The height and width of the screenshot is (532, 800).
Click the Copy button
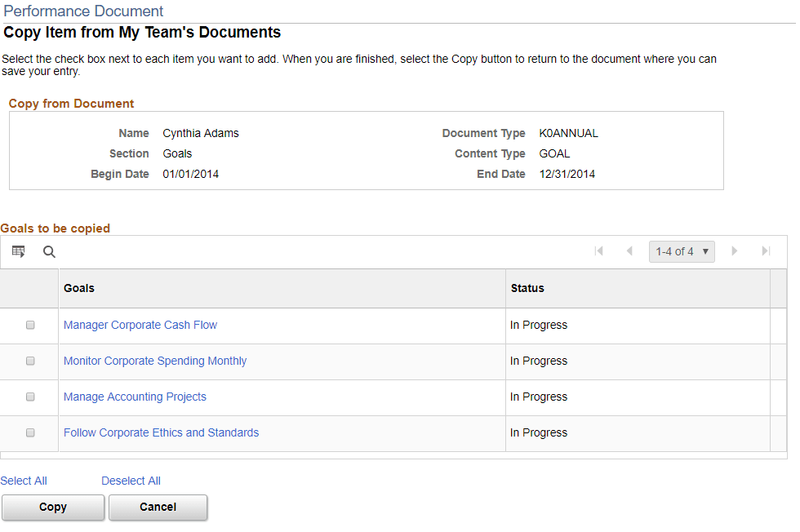point(52,507)
